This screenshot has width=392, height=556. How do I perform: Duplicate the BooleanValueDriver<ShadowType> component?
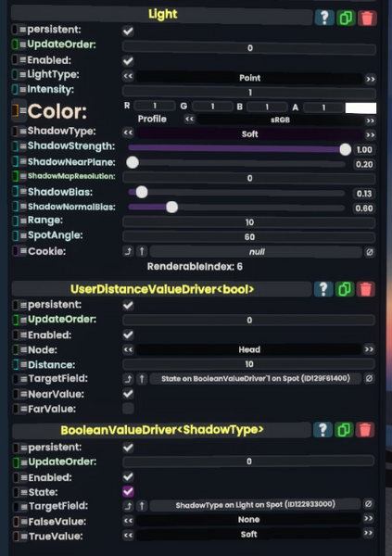click(344, 430)
